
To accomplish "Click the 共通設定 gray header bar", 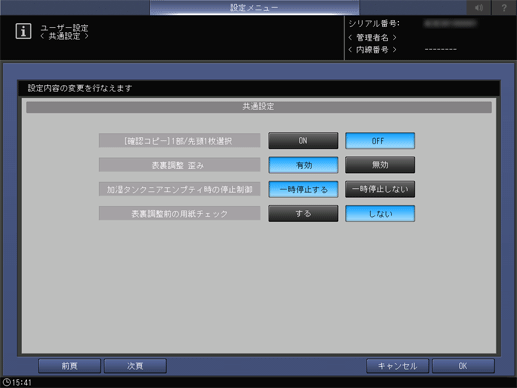I will (259, 107).
